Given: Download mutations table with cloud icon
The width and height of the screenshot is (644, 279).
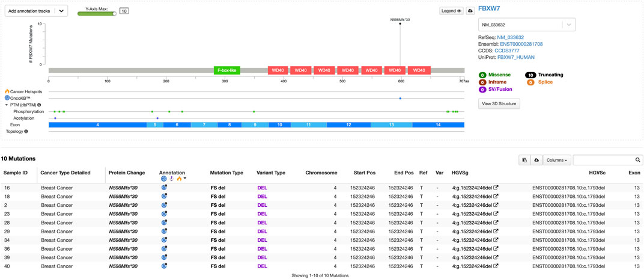Looking at the screenshot, I should tap(536, 160).
